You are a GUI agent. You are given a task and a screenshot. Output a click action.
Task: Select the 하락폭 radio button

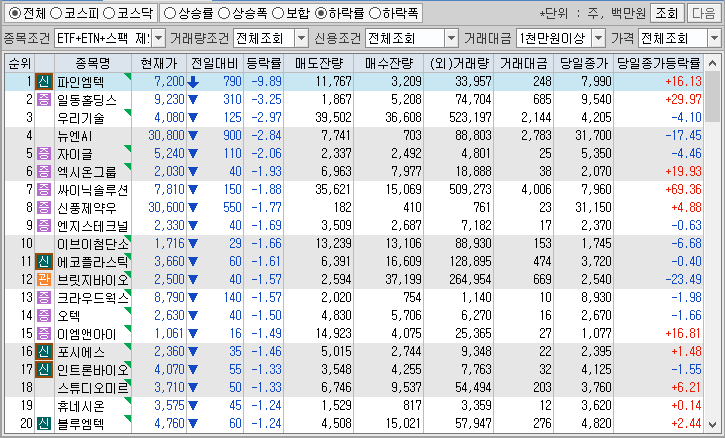[375, 13]
